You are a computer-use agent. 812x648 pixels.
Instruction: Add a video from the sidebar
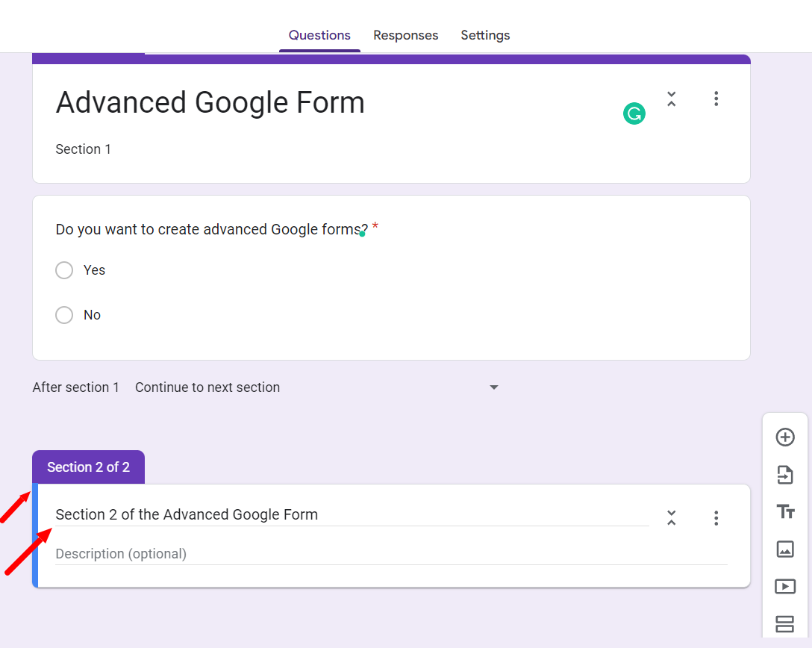tap(785, 586)
